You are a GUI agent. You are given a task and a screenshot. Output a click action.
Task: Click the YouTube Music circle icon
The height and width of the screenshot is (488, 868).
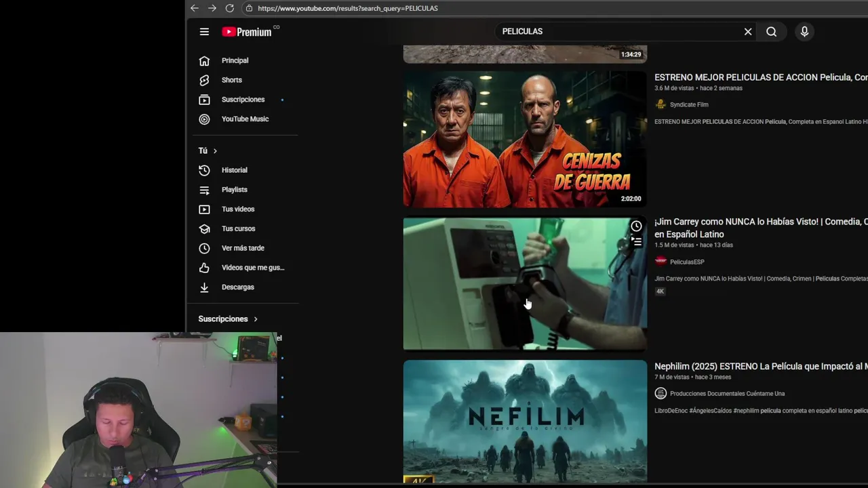click(204, 119)
